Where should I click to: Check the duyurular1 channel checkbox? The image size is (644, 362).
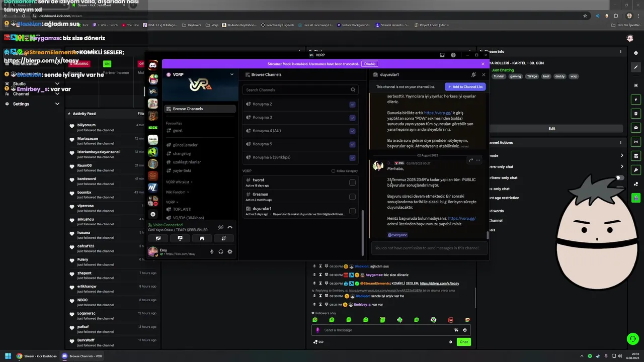pos(352,211)
